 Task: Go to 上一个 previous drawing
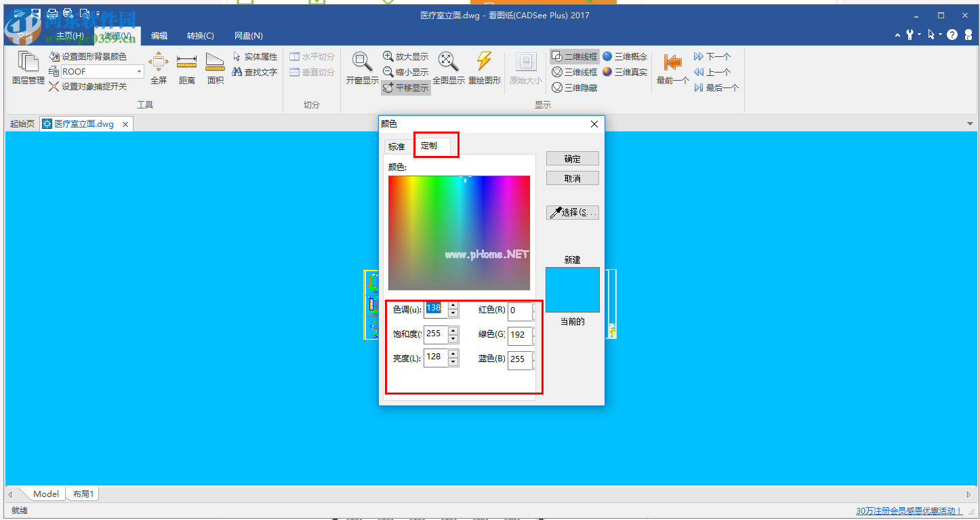[x=712, y=72]
